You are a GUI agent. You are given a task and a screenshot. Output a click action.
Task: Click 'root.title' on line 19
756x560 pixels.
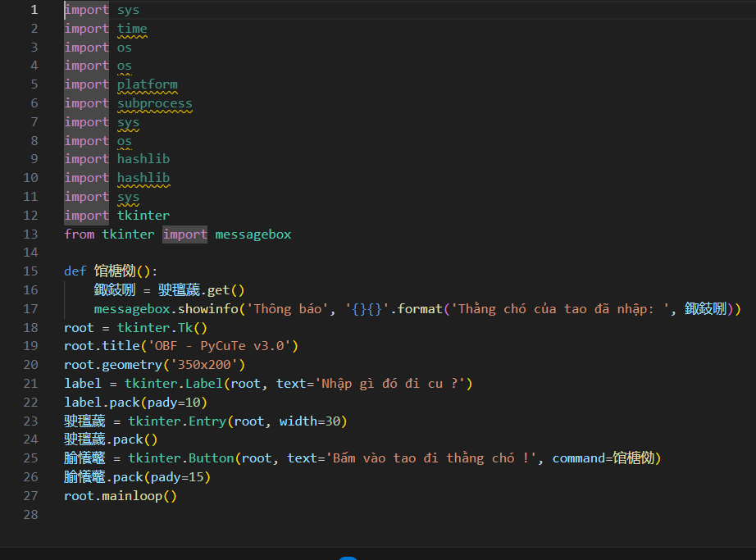pyautogui.click(x=102, y=346)
